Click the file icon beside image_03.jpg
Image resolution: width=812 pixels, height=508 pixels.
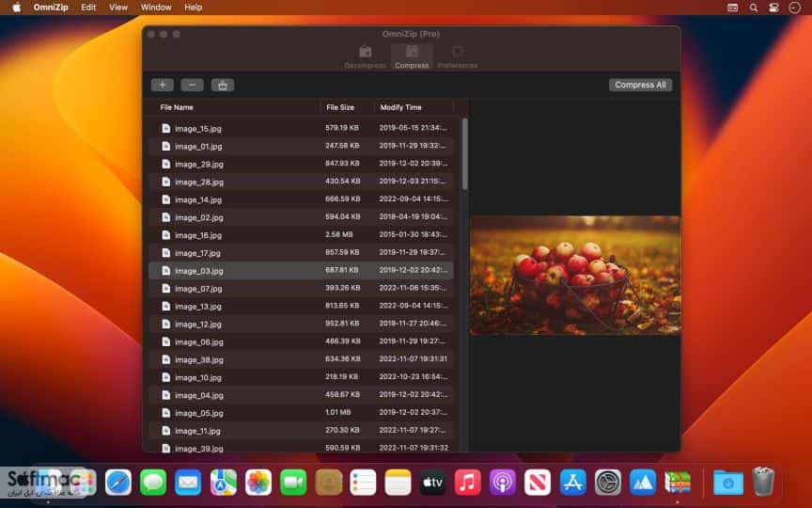(x=165, y=271)
